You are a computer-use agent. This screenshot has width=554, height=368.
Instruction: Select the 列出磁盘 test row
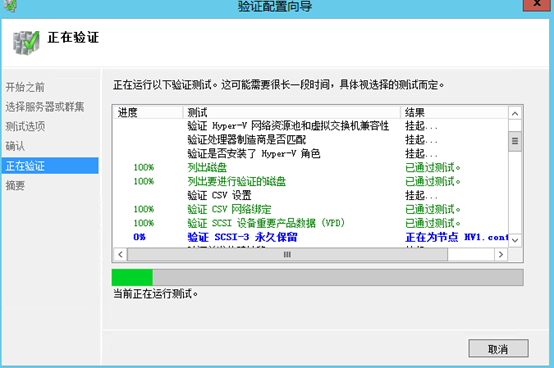click(x=311, y=167)
